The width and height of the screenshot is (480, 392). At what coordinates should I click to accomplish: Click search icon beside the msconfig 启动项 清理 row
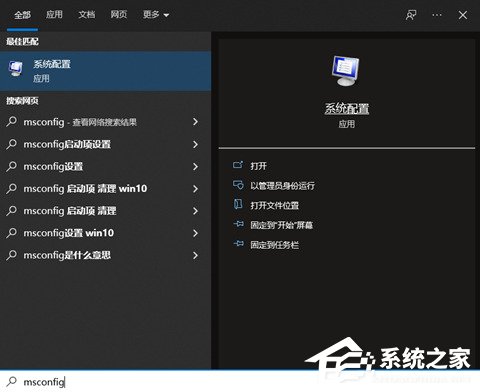pos(11,210)
